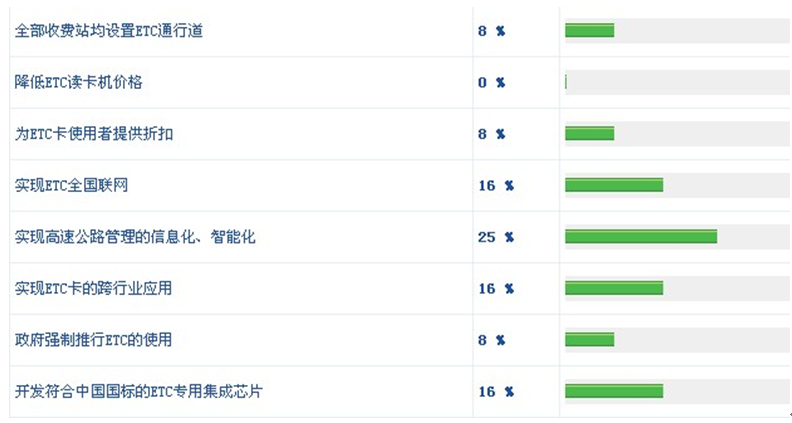This screenshot has width=792, height=423.
Task: Click 实现高速公路管理的信息化、智能化 text
Action: point(135,237)
